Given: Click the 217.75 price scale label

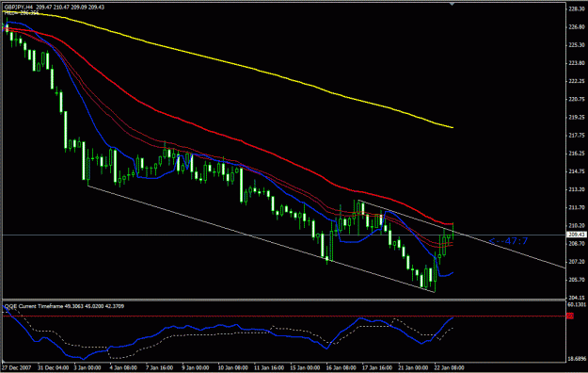Looking at the screenshot, I should (x=577, y=136).
